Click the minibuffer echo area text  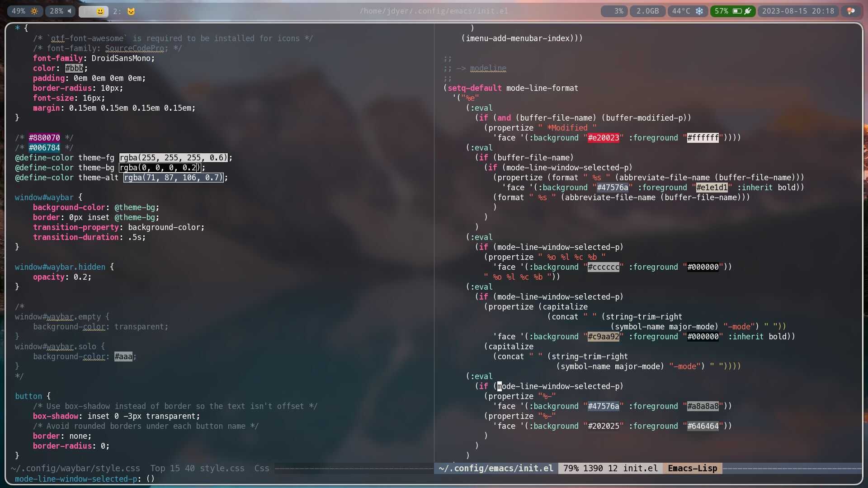click(84, 479)
